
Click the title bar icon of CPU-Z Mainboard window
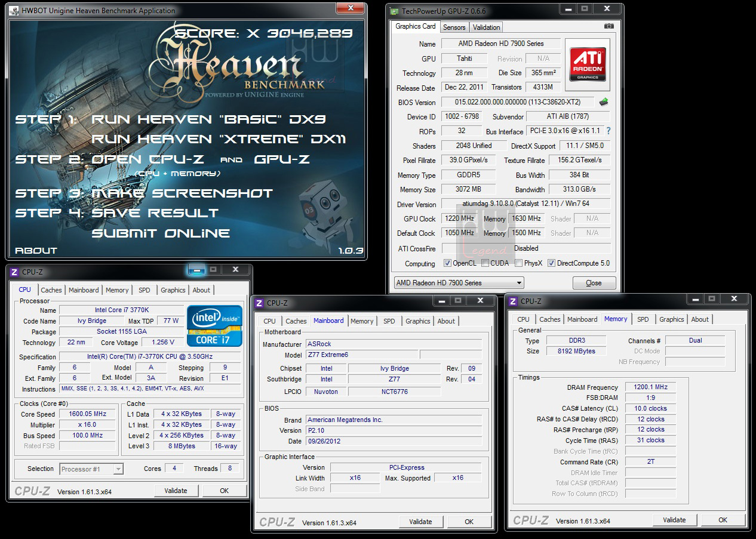coord(259,303)
